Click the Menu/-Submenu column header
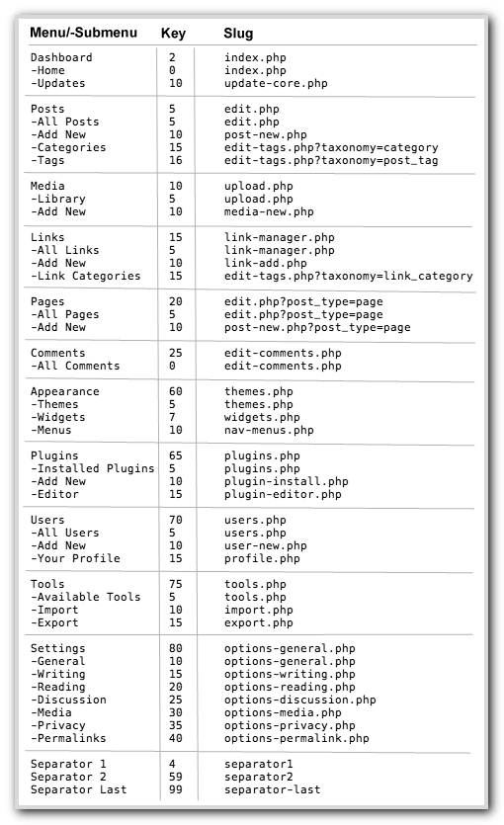 [x=83, y=33]
